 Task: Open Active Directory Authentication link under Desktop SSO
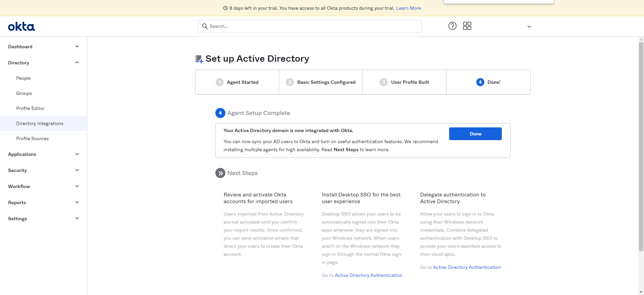(x=368, y=275)
